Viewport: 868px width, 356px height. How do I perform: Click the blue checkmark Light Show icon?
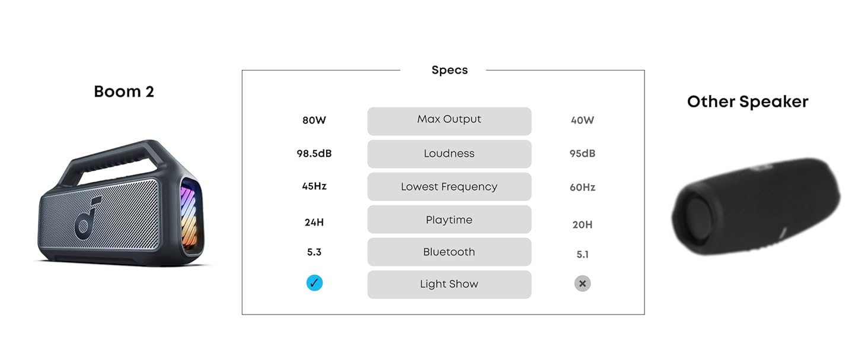point(314,283)
